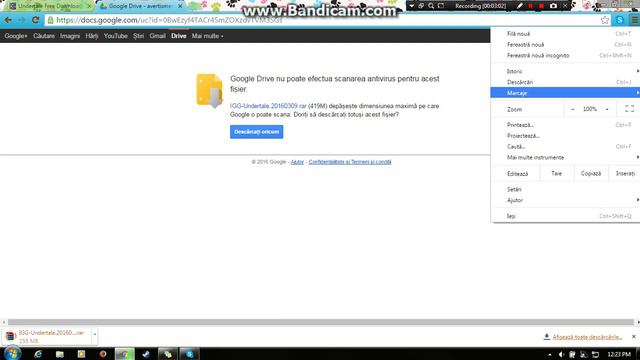This screenshot has height=360, width=640.
Task: Expand the Istoric submenu
Action: 565,71
